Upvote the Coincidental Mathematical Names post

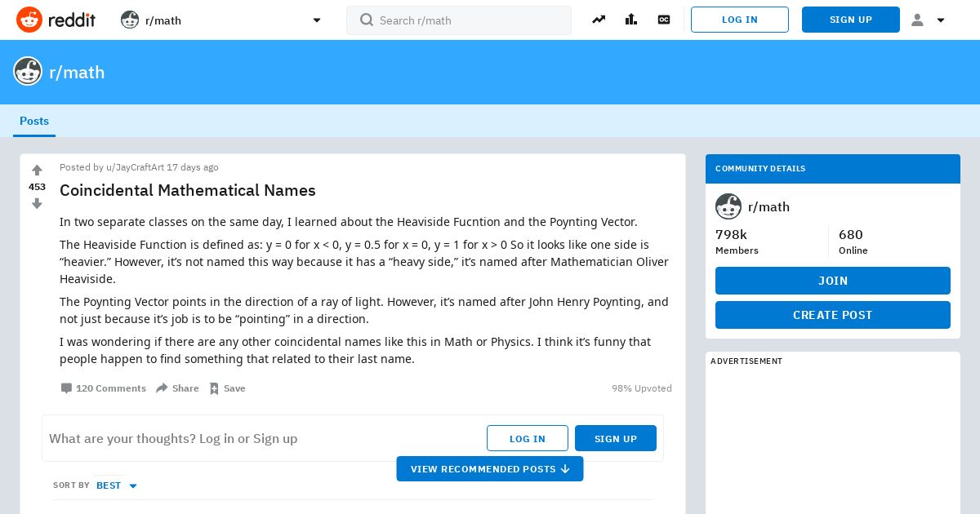pos(37,171)
